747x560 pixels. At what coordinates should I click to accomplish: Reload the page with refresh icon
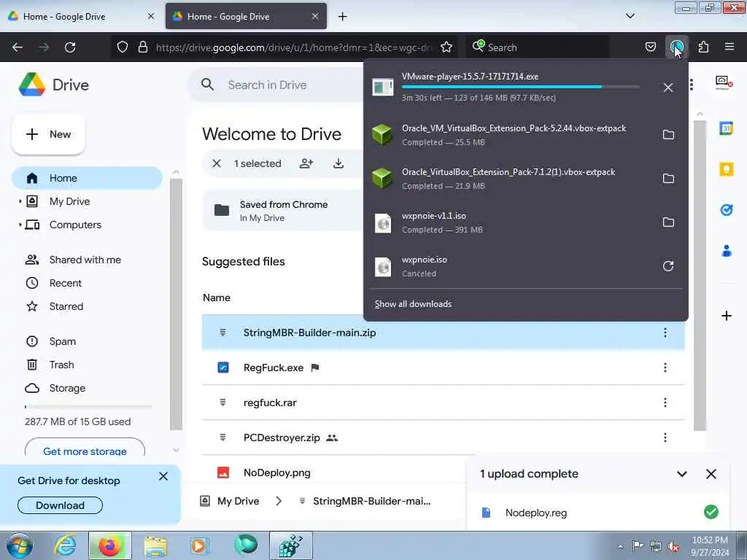[x=70, y=47]
